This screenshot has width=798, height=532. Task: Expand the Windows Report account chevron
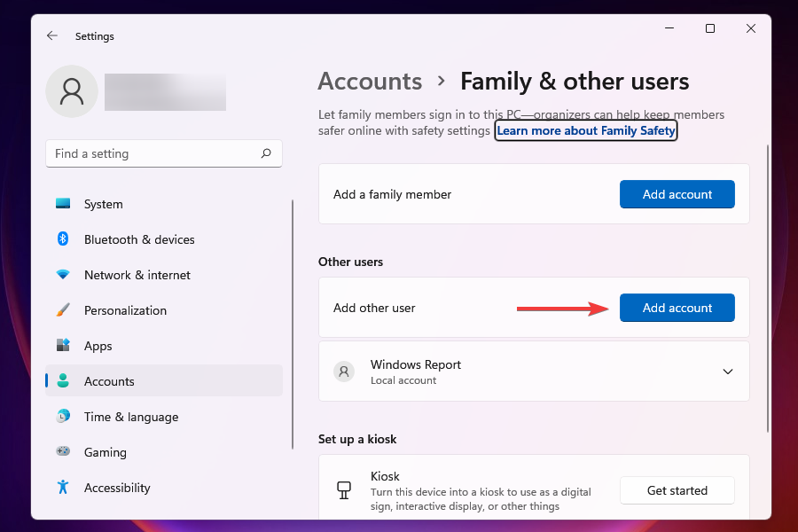tap(728, 372)
